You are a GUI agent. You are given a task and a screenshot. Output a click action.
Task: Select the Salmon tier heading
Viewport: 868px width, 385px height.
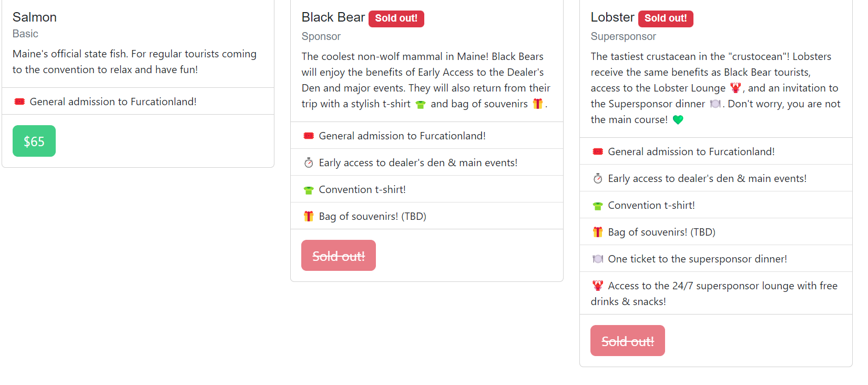[x=35, y=17]
